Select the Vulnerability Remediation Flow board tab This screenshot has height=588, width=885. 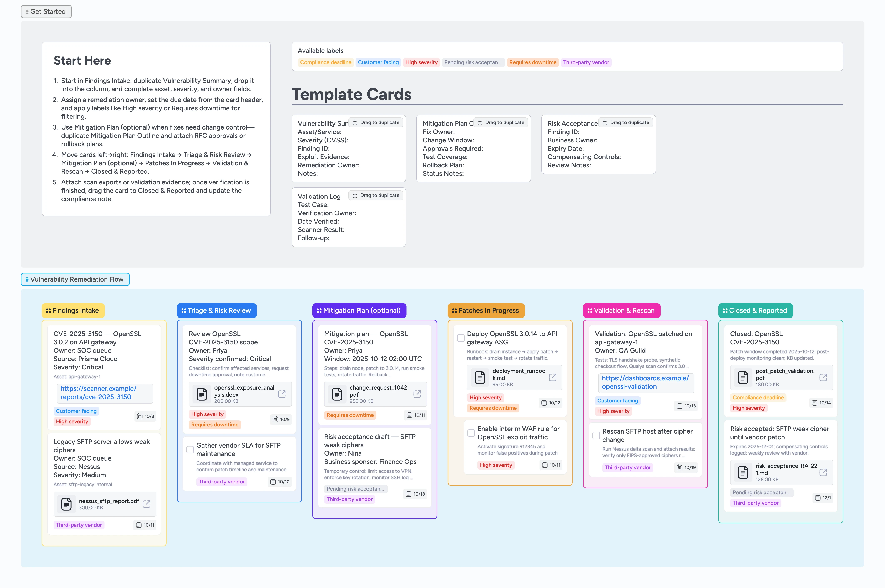click(75, 279)
